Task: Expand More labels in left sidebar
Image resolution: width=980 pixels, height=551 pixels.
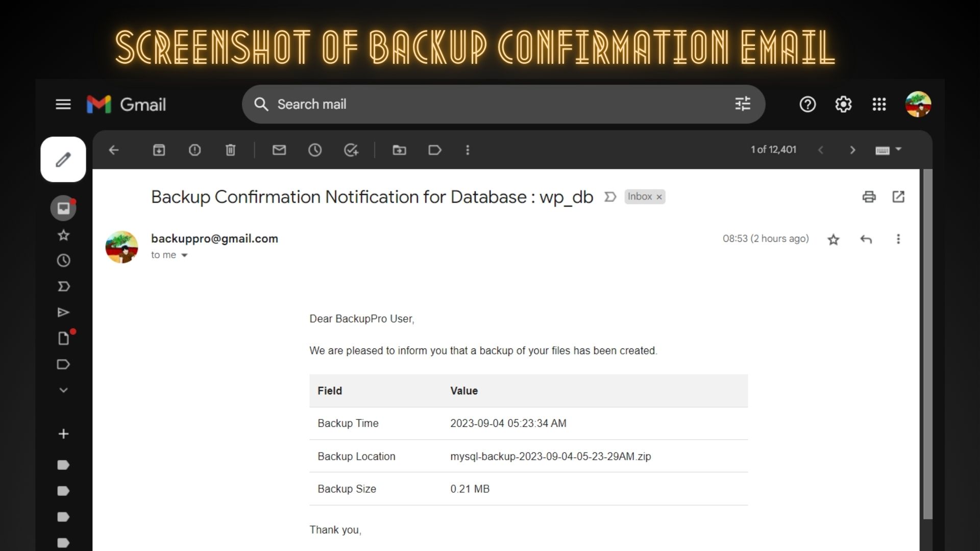Action: click(x=63, y=390)
